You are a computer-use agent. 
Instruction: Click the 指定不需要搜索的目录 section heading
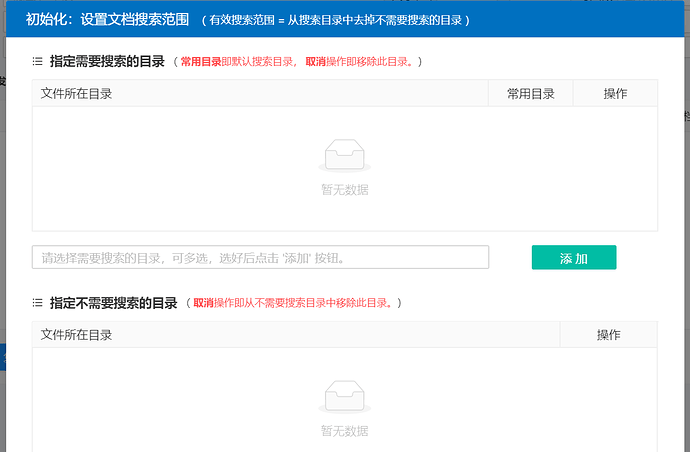[113, 303]
